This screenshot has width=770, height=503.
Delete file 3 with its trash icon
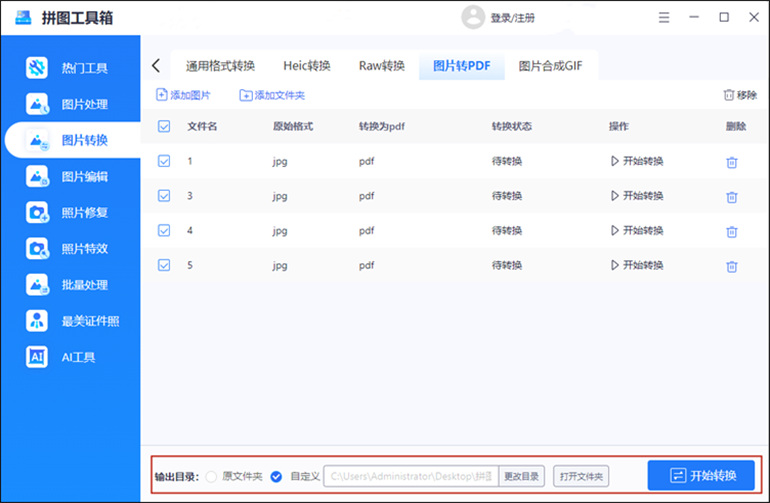tap(732, 197)
